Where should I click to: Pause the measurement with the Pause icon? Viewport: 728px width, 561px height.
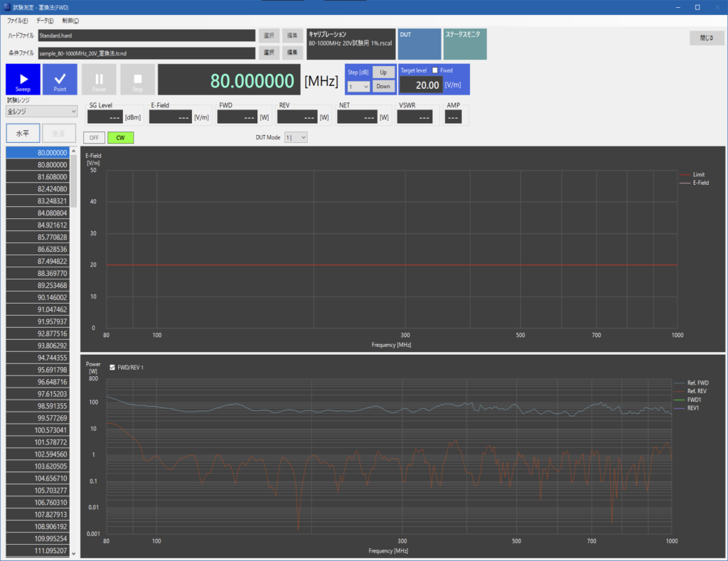coord(98,79)
